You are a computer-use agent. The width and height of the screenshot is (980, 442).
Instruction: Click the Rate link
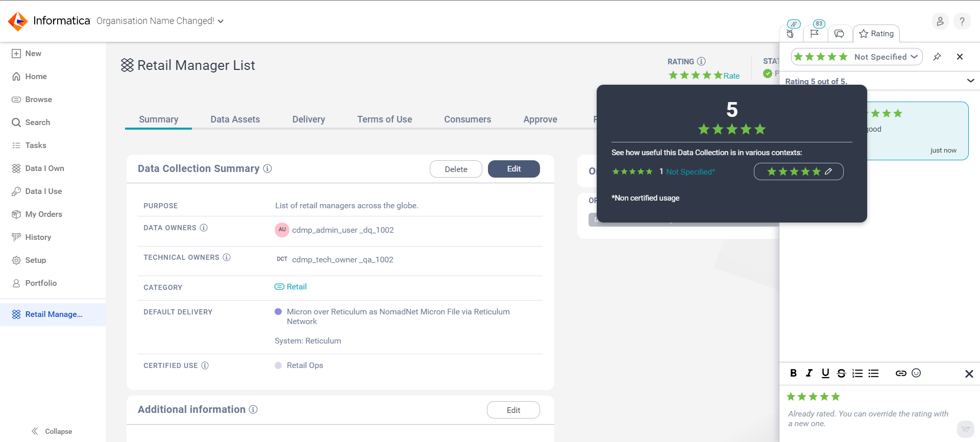click(x=731, y=76)
